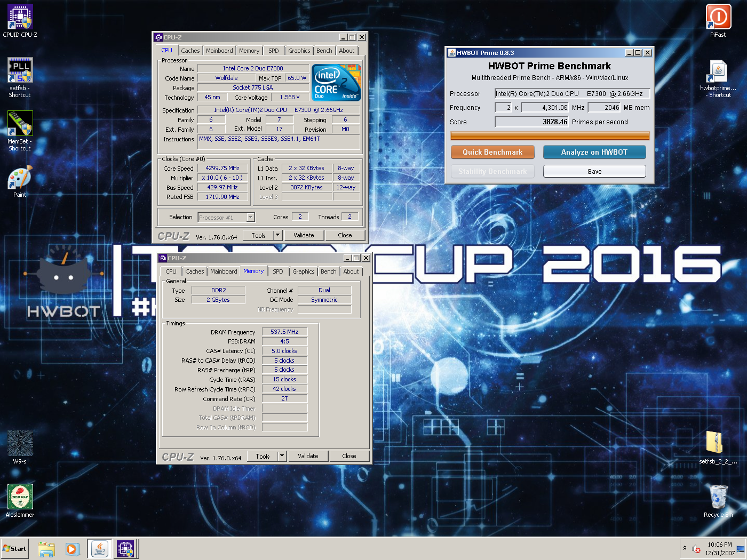This screenshot has width=747, height=560.
Task: Select the SPD tab in lower CPU-Z window
Action: tap(278, 271)
